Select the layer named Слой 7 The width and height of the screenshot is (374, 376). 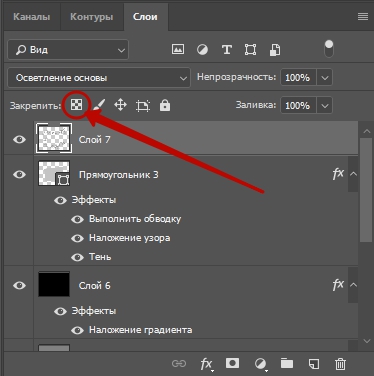[94, 139]
